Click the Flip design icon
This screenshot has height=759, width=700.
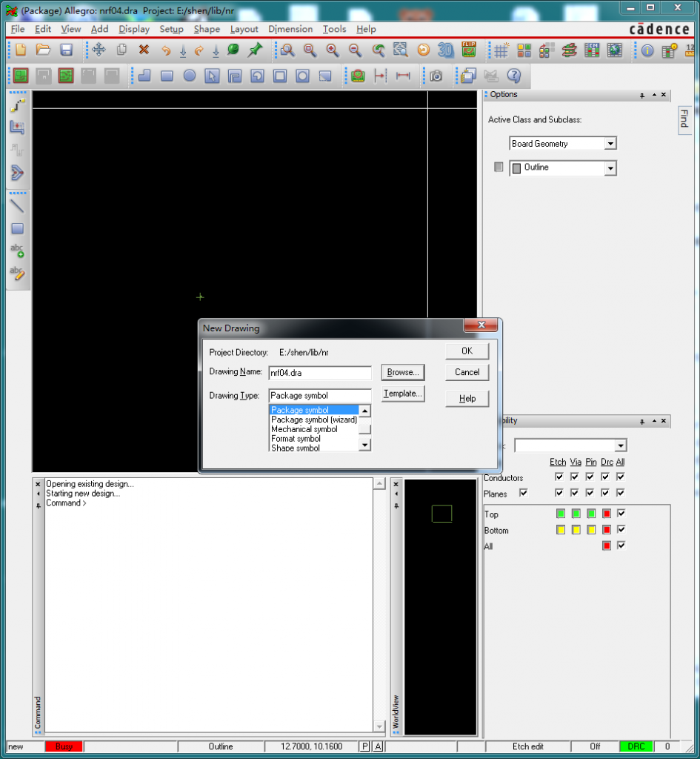pyautogui.click(x=468, y=50)
